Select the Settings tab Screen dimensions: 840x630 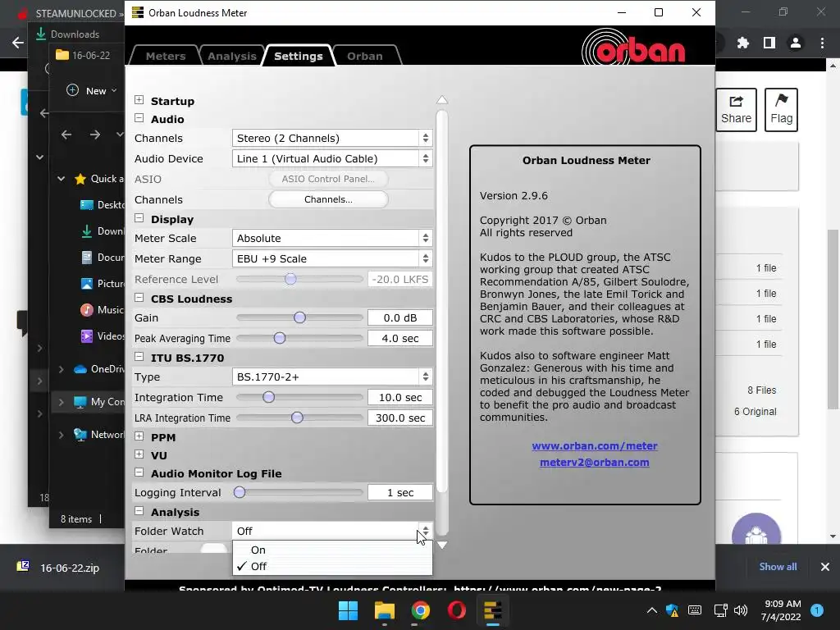[x=299, y=56]
